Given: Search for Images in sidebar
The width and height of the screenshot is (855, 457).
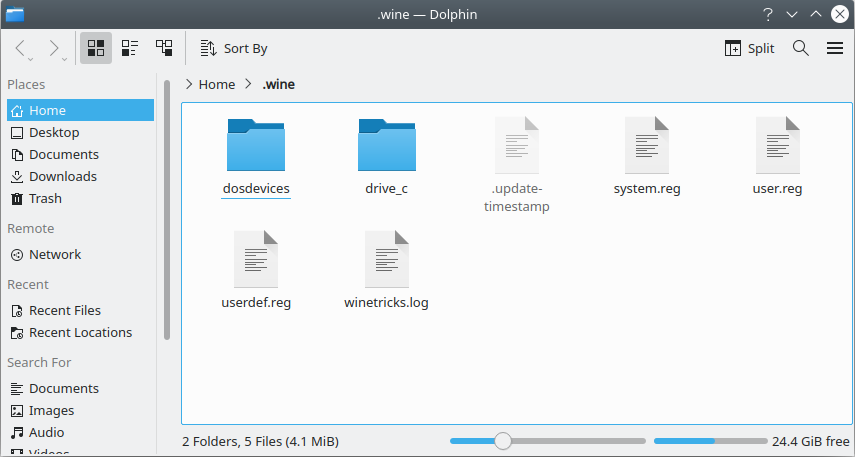Looking at the screenshot, I should click(x=80, y=411).
